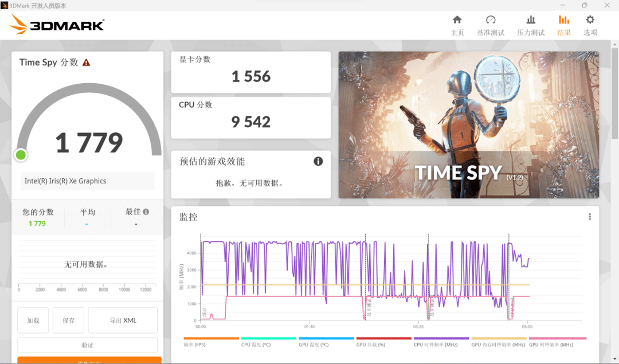Toggle the CPU 温度 (°C) legend

click(269, 342)
